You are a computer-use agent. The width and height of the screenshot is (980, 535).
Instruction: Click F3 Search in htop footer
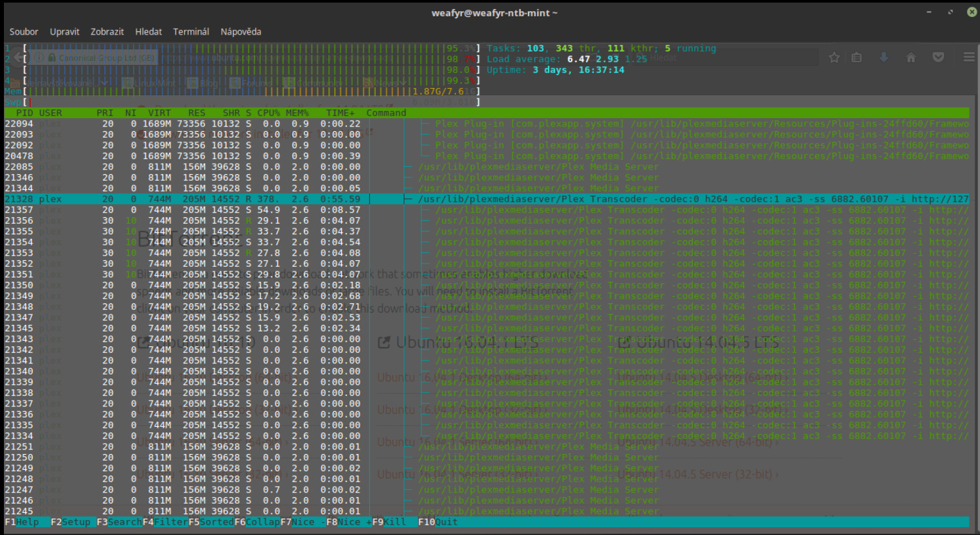click(x=119, y=522)
